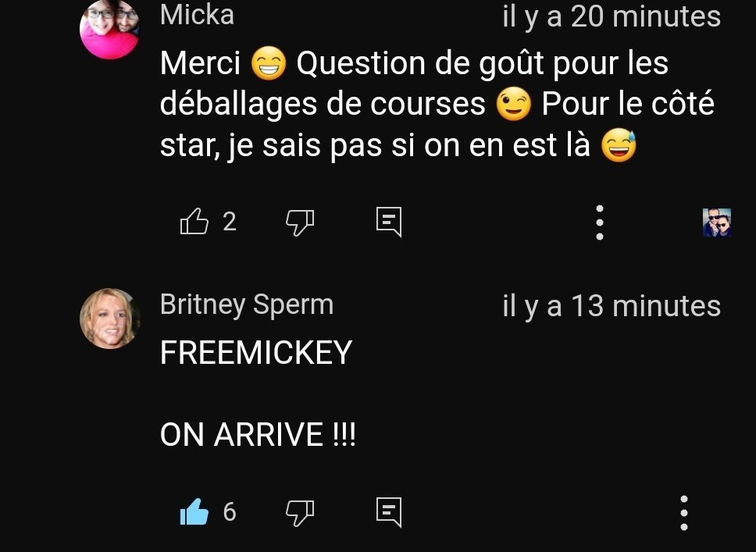Viewport: 756px width, 552px height.
Task: Click the small couple thumbnail beside Micka's comment
Action: pos(717,223)
